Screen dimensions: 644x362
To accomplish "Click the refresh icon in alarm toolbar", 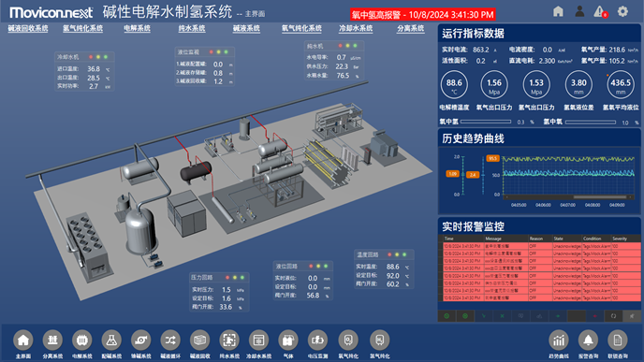I will click(x=613, y=315).
